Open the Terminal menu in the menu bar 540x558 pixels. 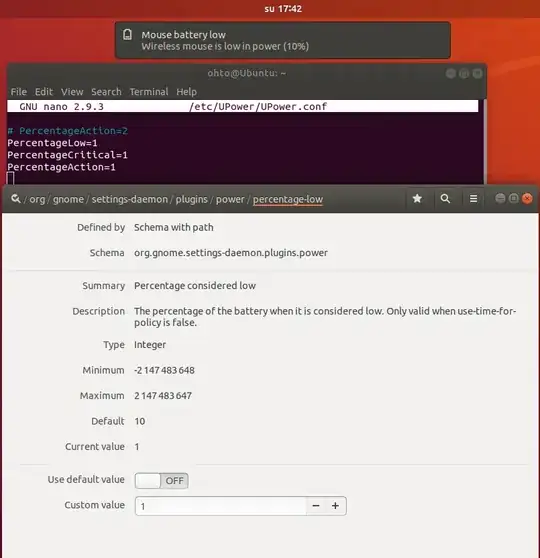click(149, 92)
